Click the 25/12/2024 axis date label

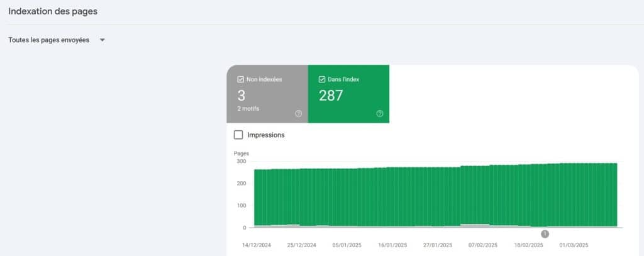[x=302, y=245]
